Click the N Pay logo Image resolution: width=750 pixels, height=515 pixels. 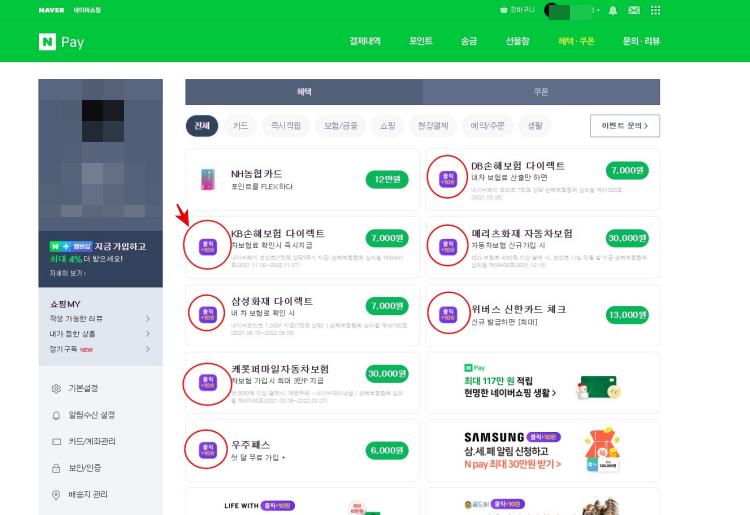point(61,42)
